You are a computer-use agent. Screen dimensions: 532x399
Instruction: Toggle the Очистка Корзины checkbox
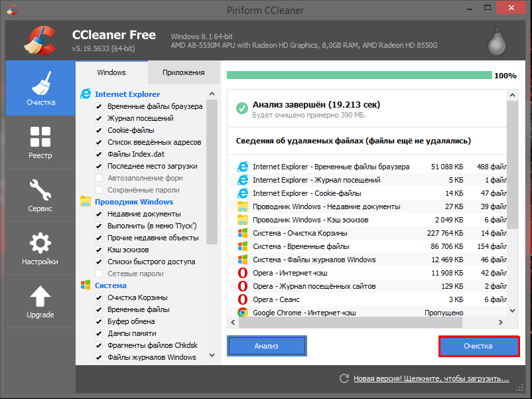pos(99,297)
